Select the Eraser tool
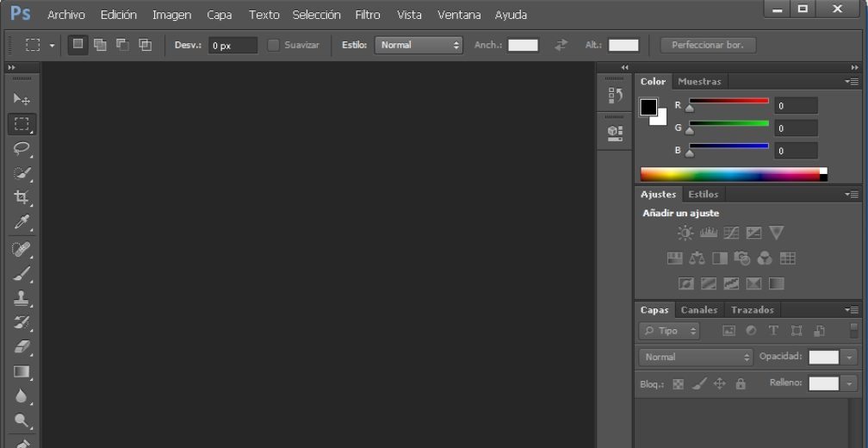 pos(22,346)
